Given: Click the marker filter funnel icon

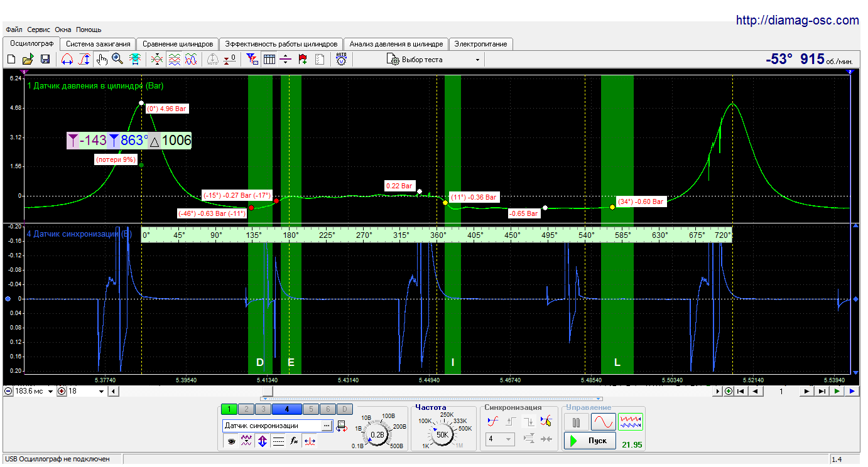Looking at the screenshot, I should [x=252, y=60].
